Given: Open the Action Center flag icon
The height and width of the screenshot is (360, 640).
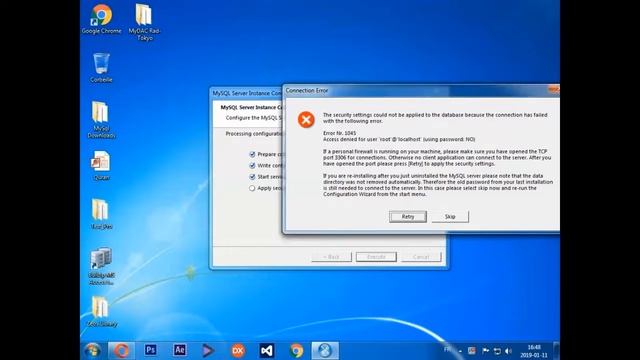Looking at the screenshot, I should click(x=485, y=351).
